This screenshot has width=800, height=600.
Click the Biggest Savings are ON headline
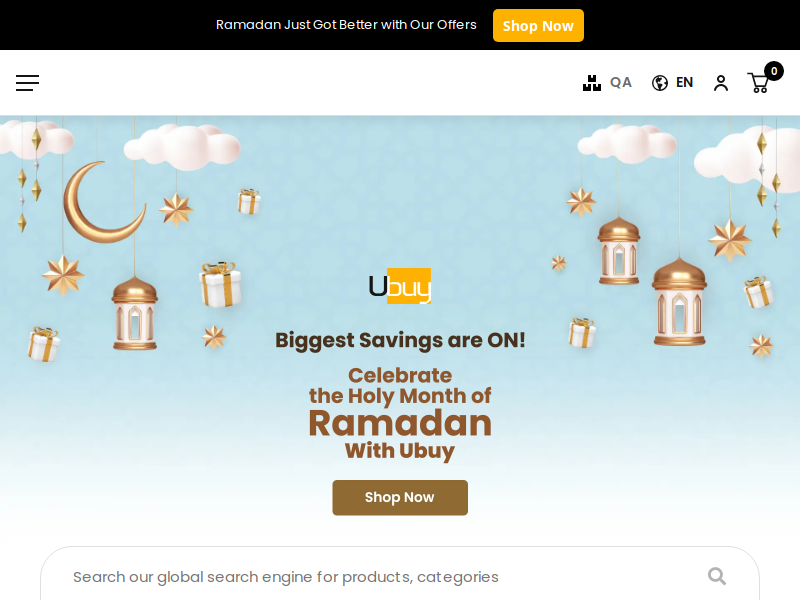click(400, 340)
